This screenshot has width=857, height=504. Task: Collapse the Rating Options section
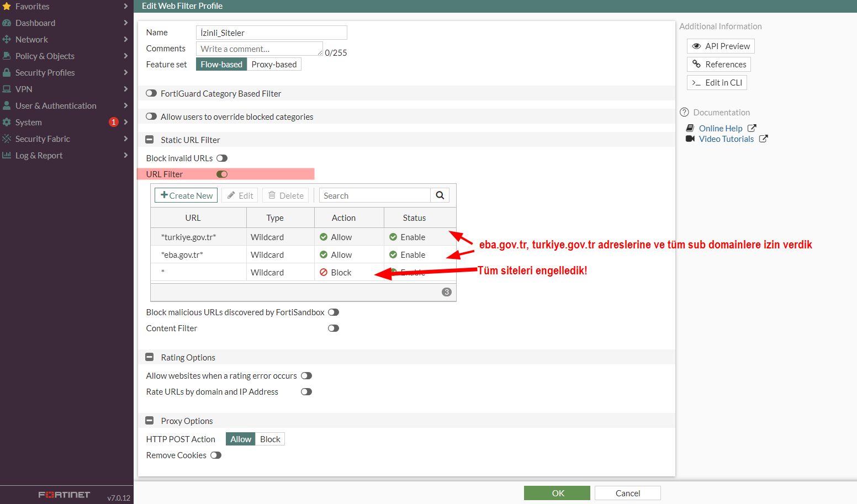point(149,357)
